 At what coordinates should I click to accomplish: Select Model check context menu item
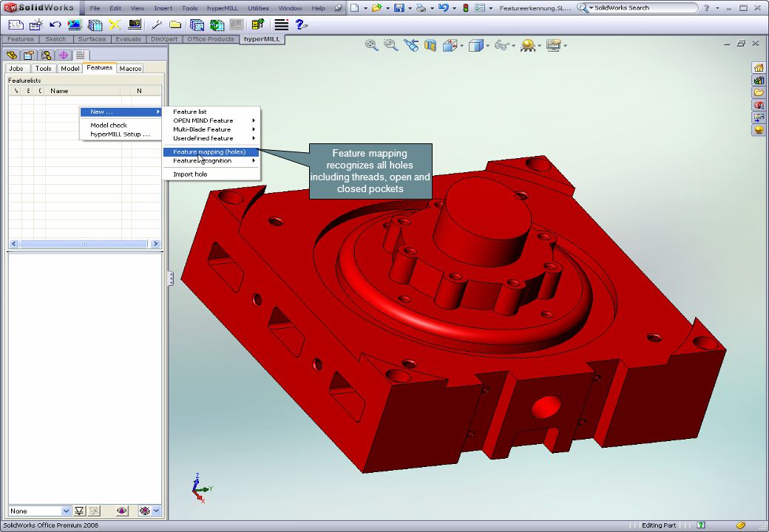[x=121, y=125]
